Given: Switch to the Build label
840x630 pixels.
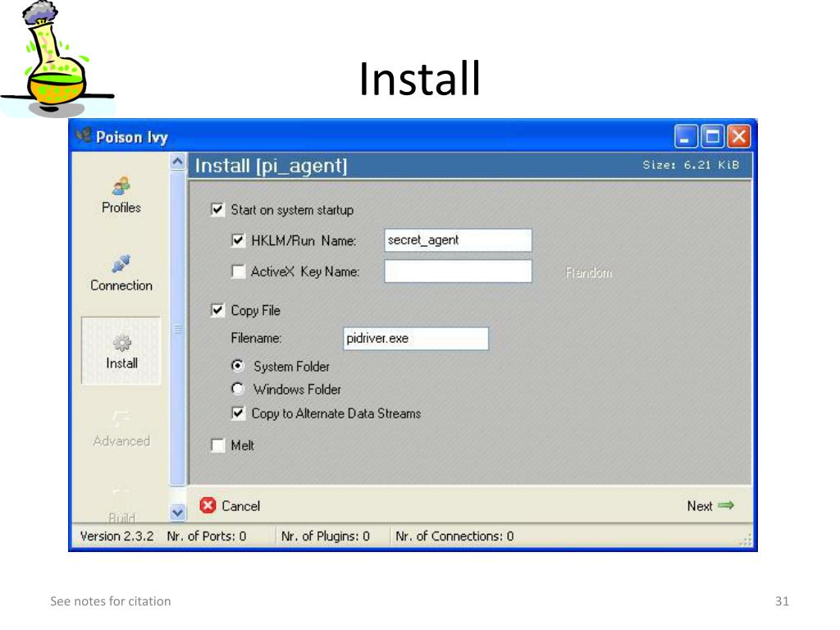Looking at the screenshot, I should (121, 518).
